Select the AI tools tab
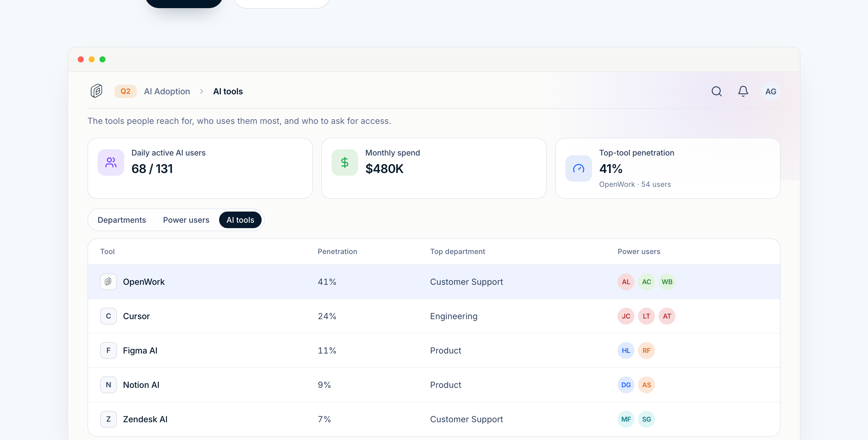The width and height of the screenshot is (868, 440). point(240,220)
